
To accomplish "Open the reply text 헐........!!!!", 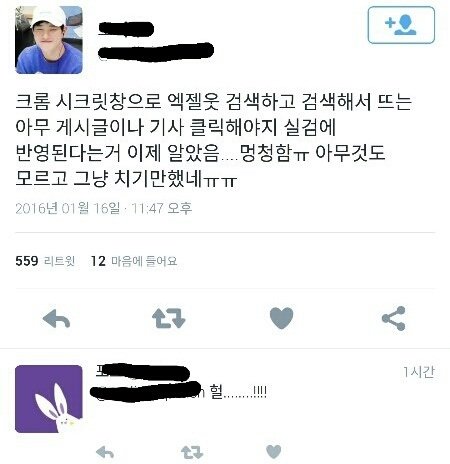I will tap(238, 391).
